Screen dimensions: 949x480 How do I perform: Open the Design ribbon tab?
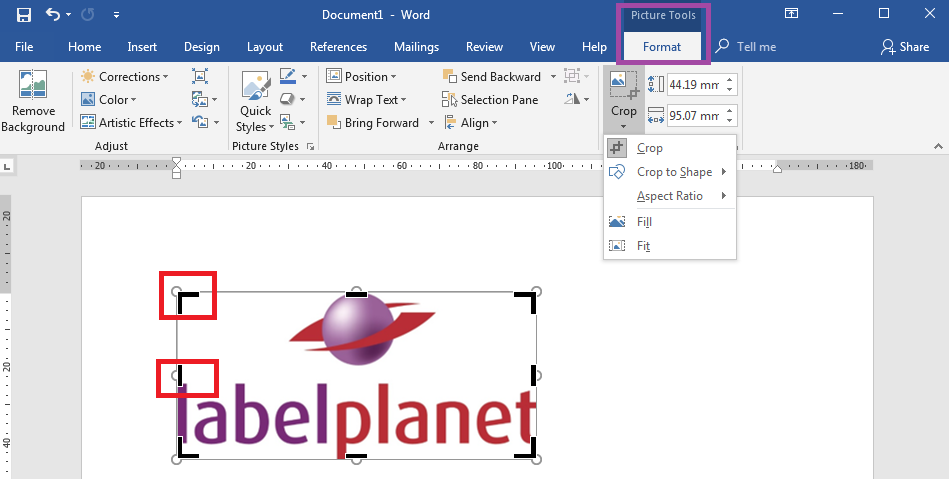202,47
